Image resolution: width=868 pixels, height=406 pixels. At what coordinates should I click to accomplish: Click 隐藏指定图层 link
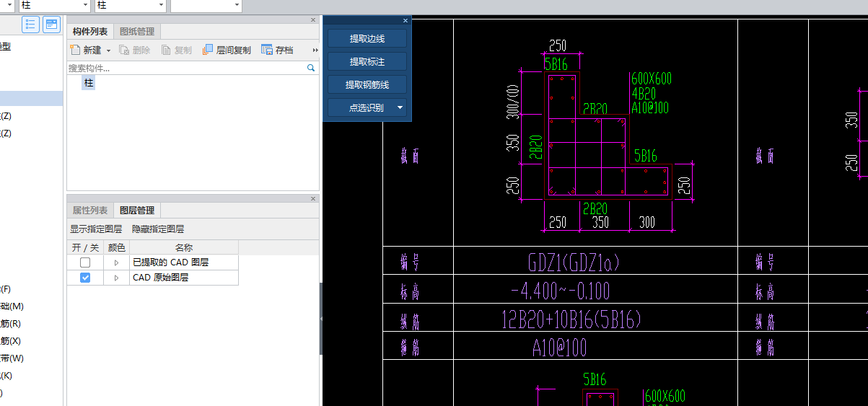pos(158,229)
